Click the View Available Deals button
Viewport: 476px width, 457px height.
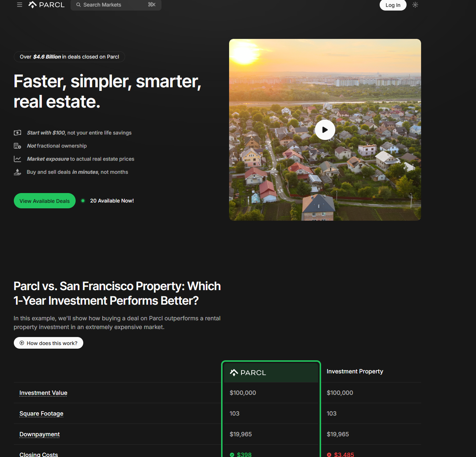[45, 201]
